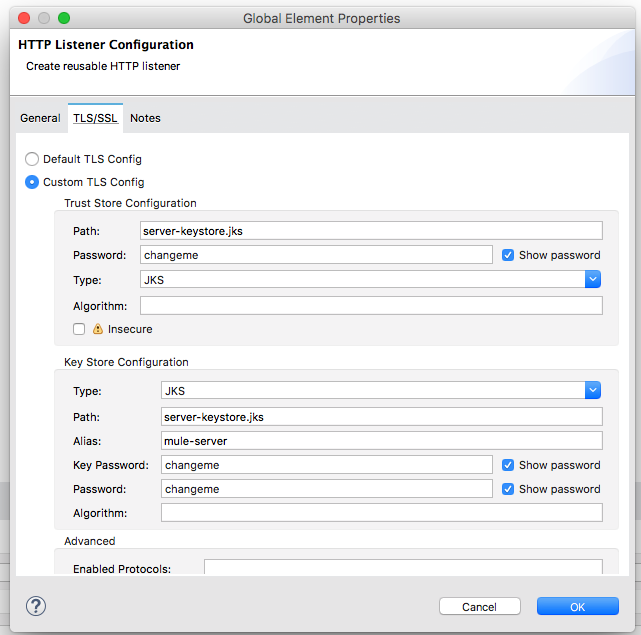641x635 pixels.
Task: Switch to the General tab
Action: [40, 118]
